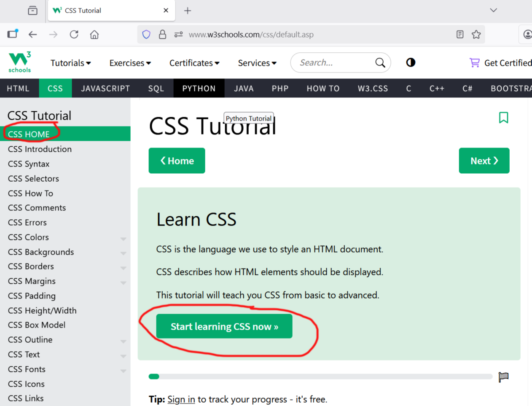532x406 pixels.
Task: Click the W3Schools logo
Action: tap(20, 62)
